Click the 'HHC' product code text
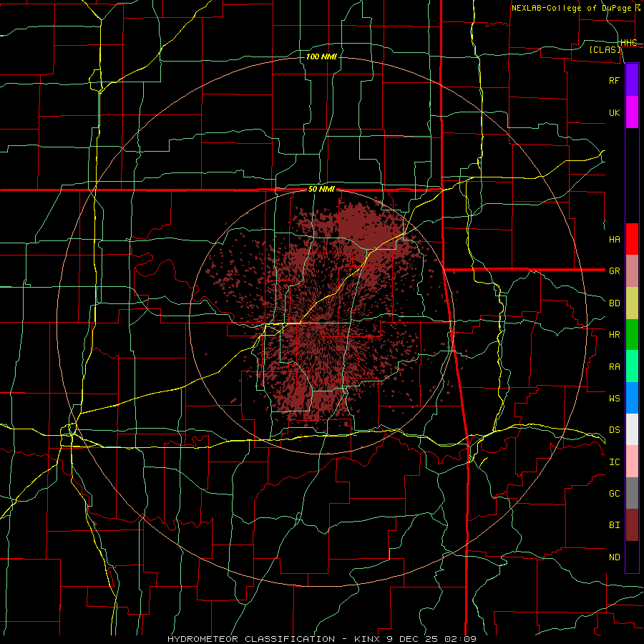 pyautogui.click(x=629, y=42)
